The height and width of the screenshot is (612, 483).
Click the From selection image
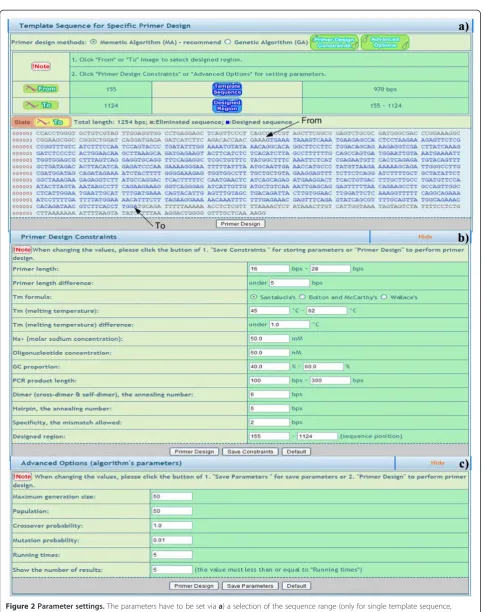point(41,89)
